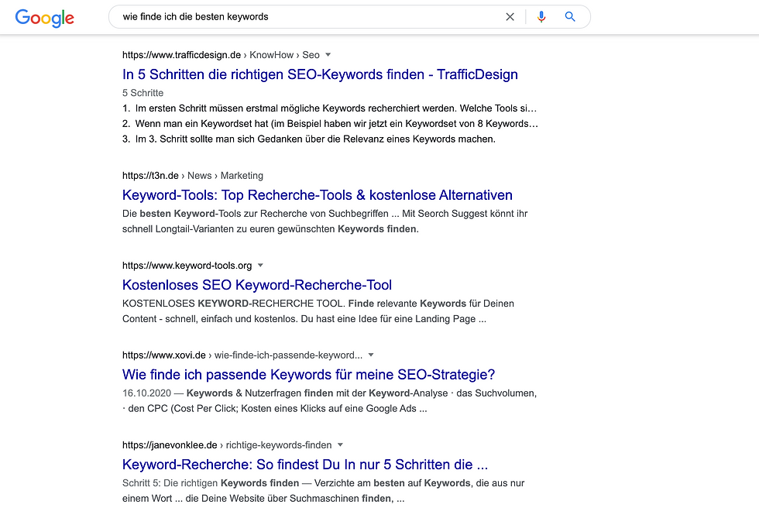The image size is (759, 532).
Task: Open 'Keyword-Recherche: So findest Du' result
Action: (305, 464)
